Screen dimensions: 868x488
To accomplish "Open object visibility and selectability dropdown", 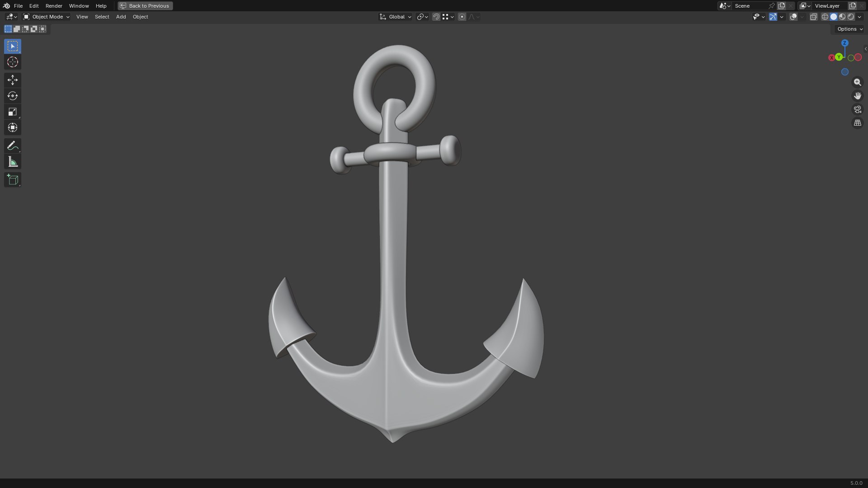I will [x=759, y=17].
